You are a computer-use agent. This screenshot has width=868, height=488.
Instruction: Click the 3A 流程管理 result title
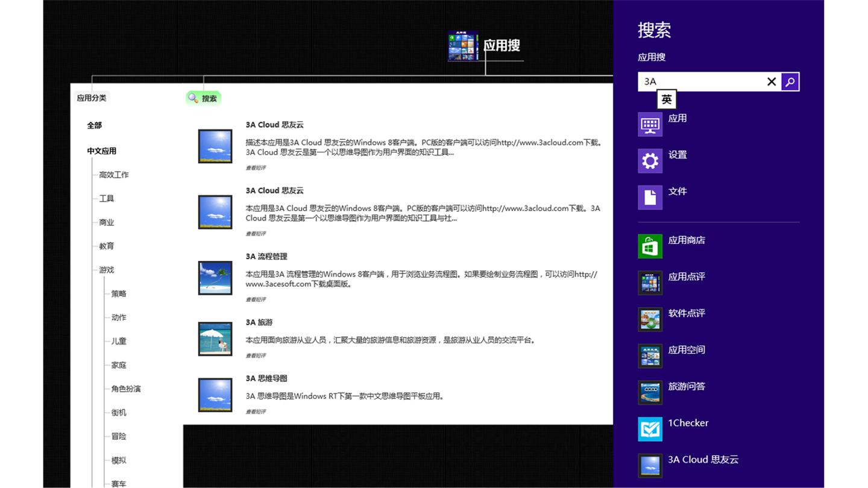pos(266,256)
